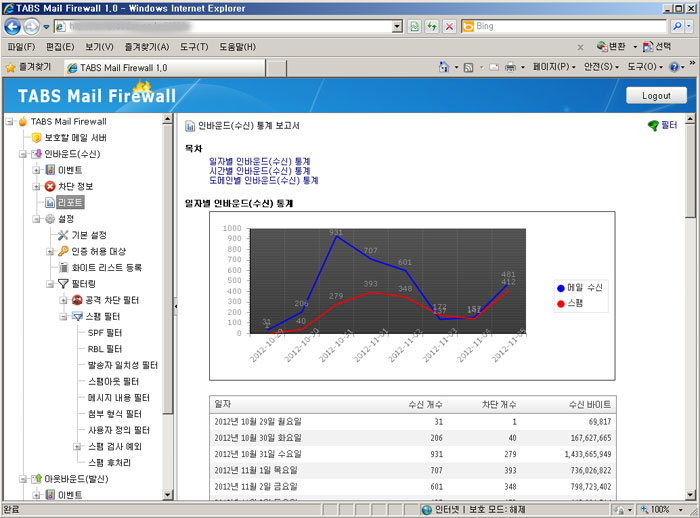The image size is (700, 518).
Task: Click the funnel icon for 필터링
Action: (63, 284)
